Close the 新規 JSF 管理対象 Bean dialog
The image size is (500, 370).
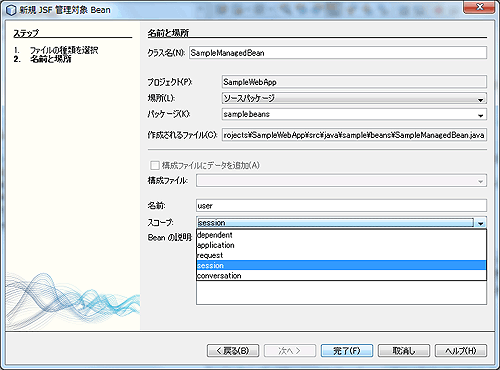(x=480, y=7)
